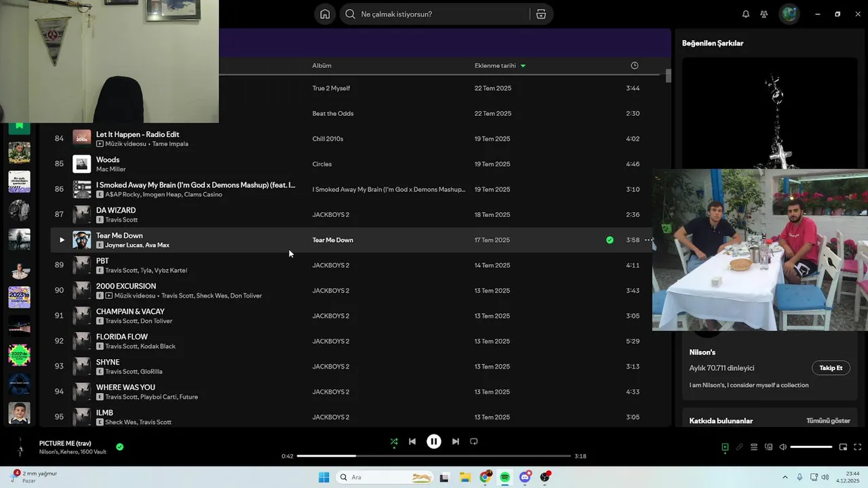This screenshot has height=488, width=868.
Task: Click the green bookmark sidebar icon
Action: click(19, 127)
